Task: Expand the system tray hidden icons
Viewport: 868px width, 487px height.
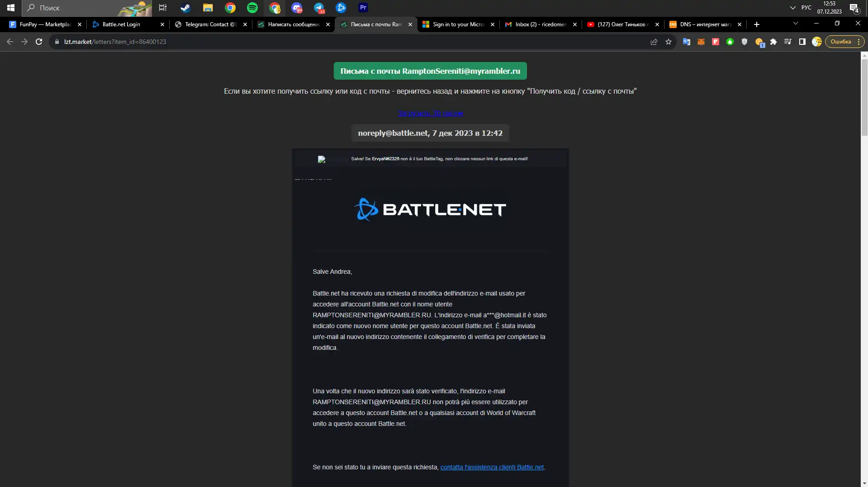Action: click(x=792, y=8)
